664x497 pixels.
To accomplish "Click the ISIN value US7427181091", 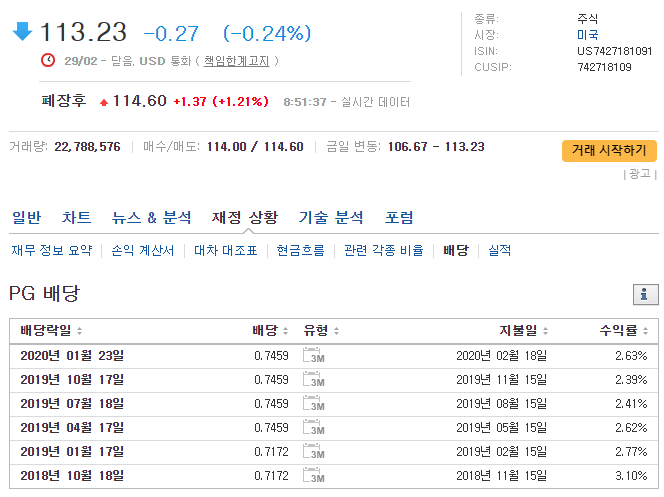I will [x=614, y=51].
